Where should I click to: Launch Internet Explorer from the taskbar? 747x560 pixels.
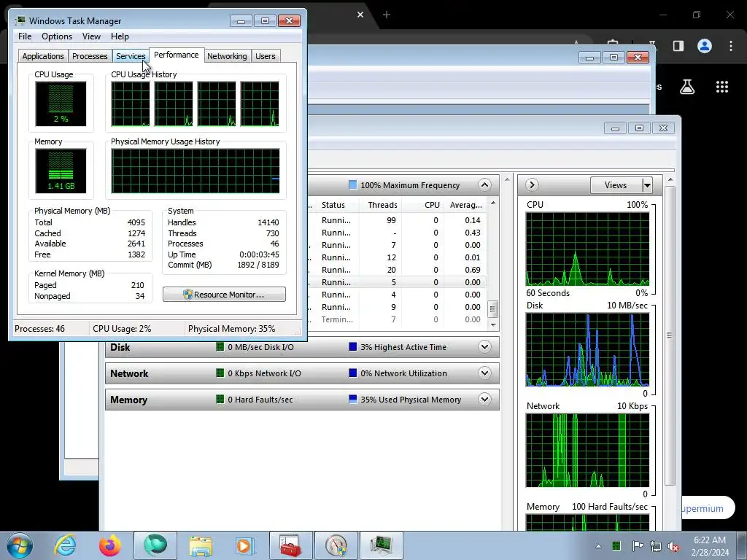pyautogui.click(x=65, y=545)
